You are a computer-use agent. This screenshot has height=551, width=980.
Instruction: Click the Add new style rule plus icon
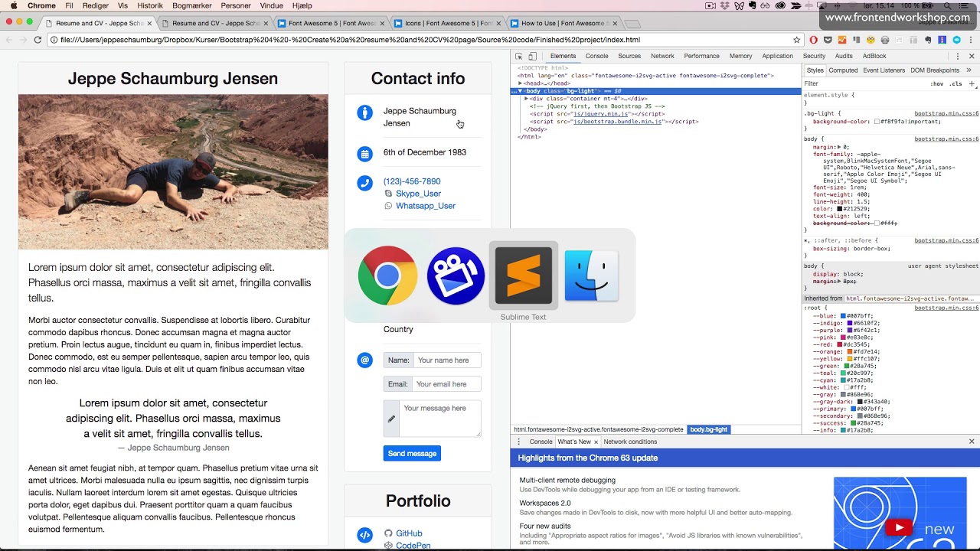(x=971, y=83)
